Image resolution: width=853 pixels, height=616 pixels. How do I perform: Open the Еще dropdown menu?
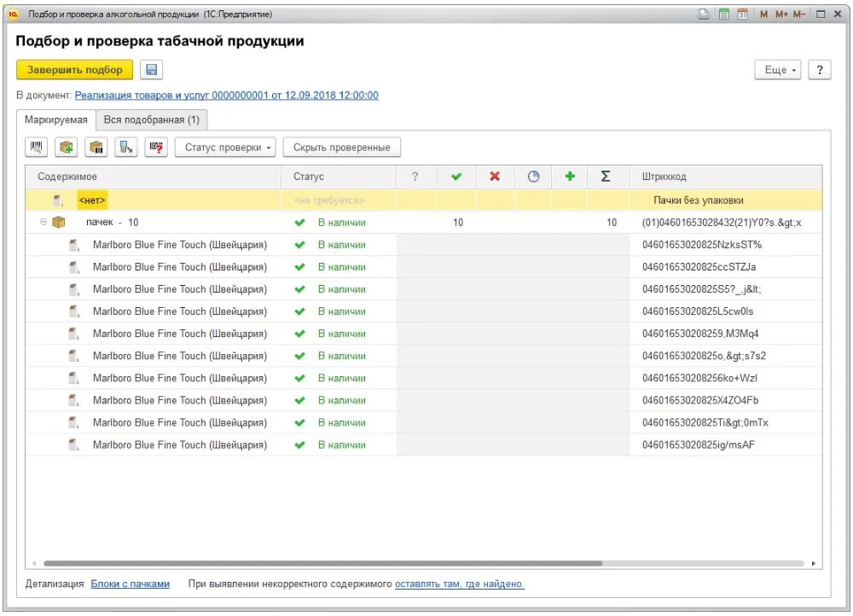point(778,70)
